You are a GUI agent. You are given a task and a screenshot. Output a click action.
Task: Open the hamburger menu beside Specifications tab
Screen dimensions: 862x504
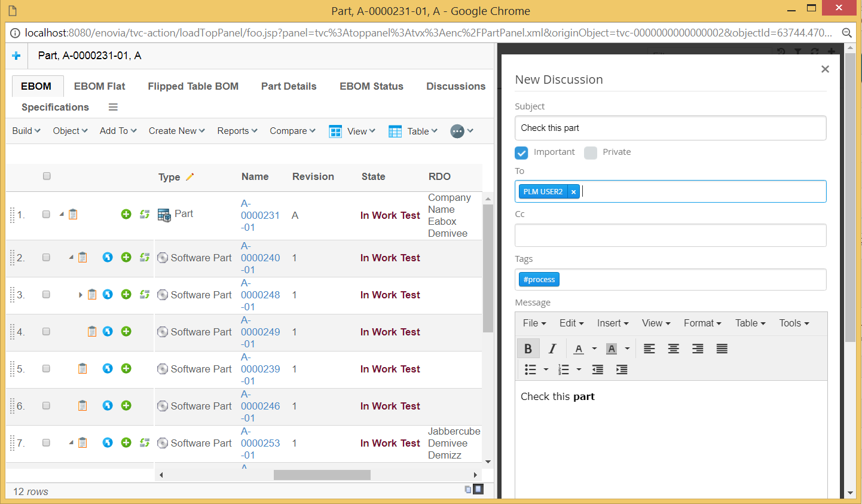113,107
